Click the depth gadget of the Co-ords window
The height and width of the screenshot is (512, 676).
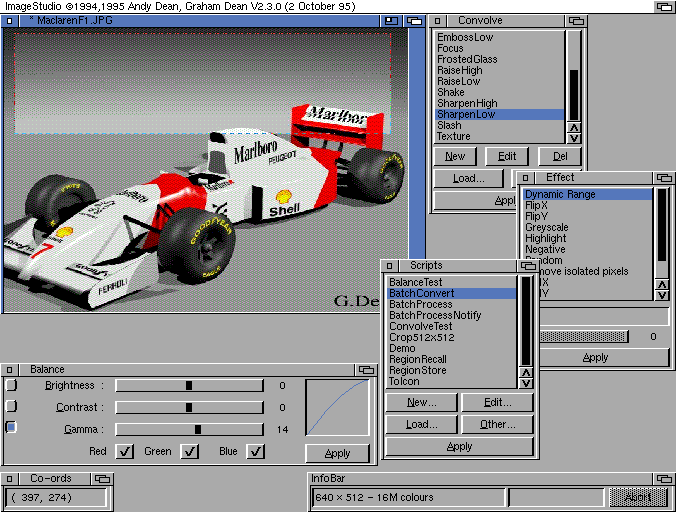coord(103,478)
